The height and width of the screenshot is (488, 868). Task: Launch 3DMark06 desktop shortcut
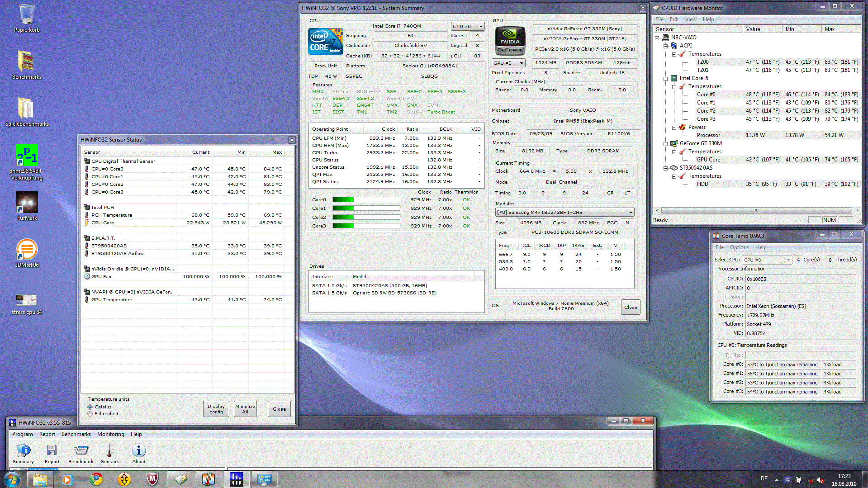(x=27, y=253)
